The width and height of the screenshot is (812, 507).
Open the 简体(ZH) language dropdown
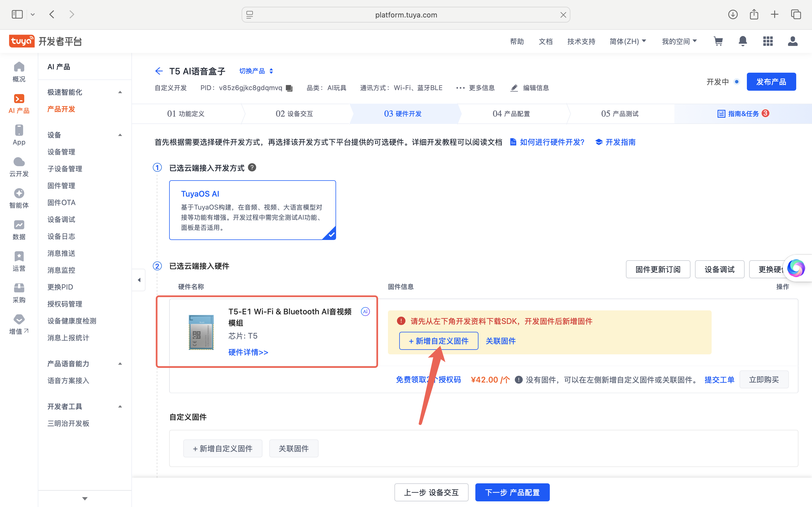[x=627, y=41]
